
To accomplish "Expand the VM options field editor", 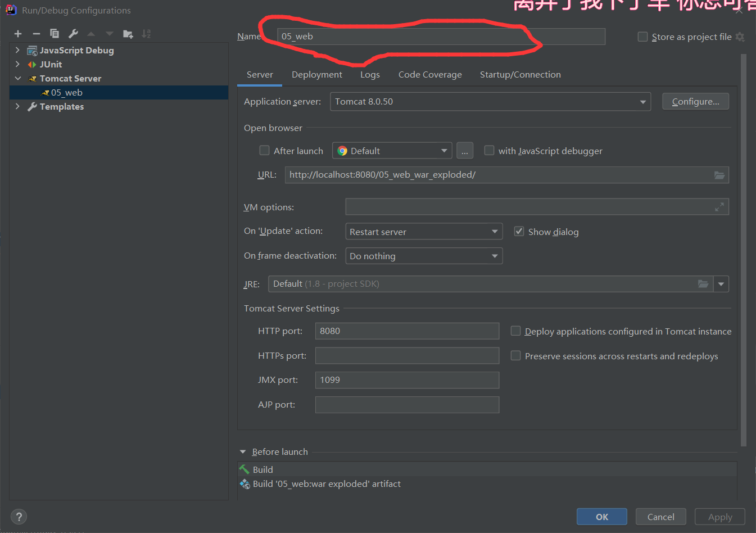I will [x=719, y=207].
